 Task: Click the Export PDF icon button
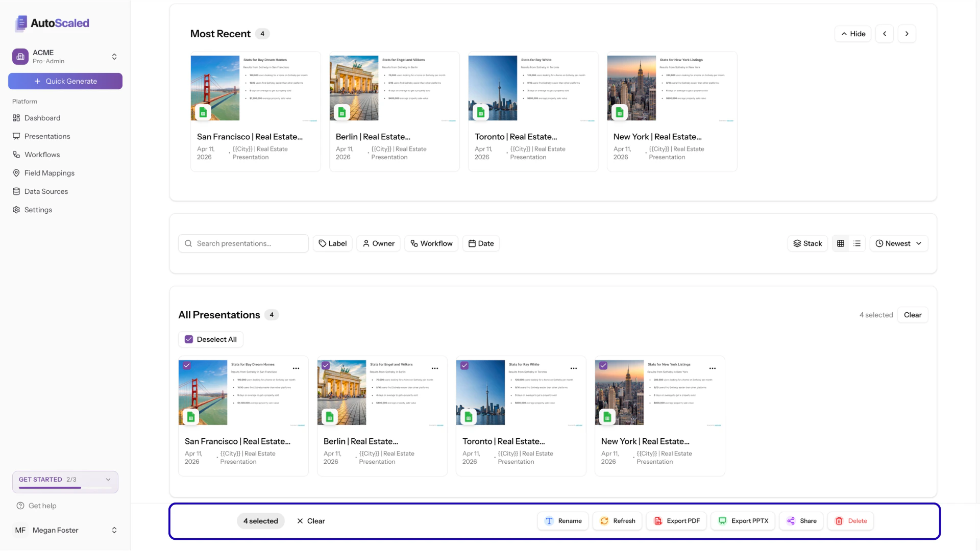coord(658,521)
